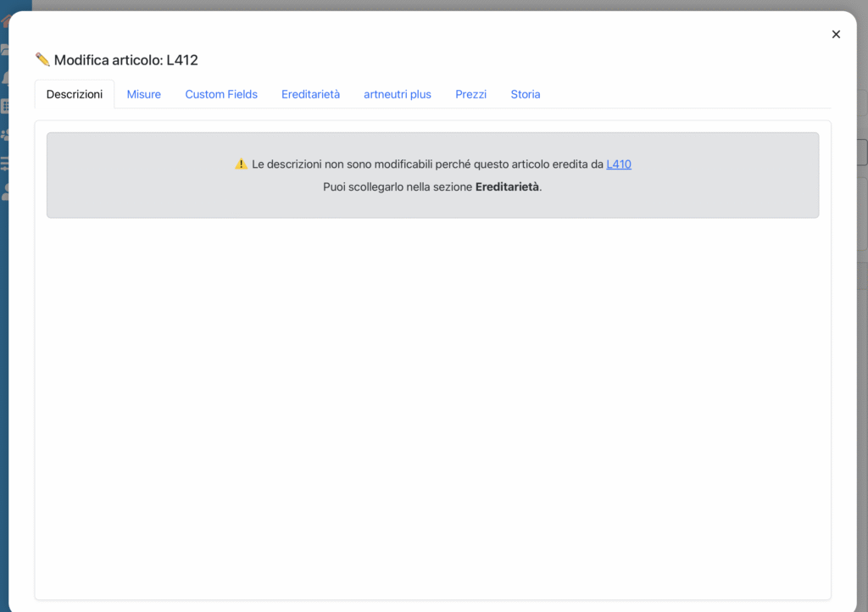The height and width of the screenshot is (612, 868).
Task: Click the bell notifications sidebar icon
Action: click(4, 78)
